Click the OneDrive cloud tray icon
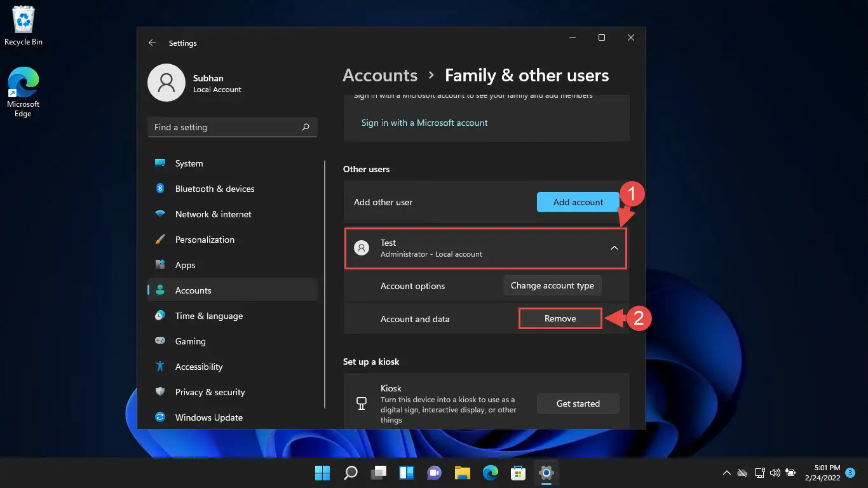 pos(742,473)
